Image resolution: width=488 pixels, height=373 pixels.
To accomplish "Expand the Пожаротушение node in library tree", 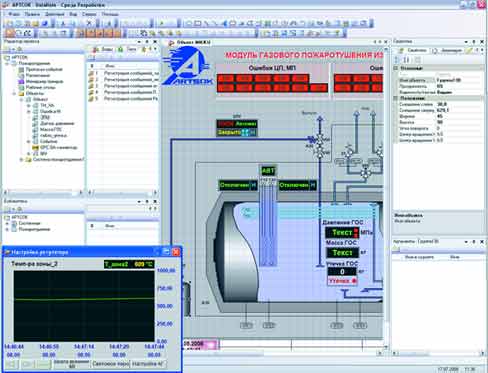I will [7, 229].
